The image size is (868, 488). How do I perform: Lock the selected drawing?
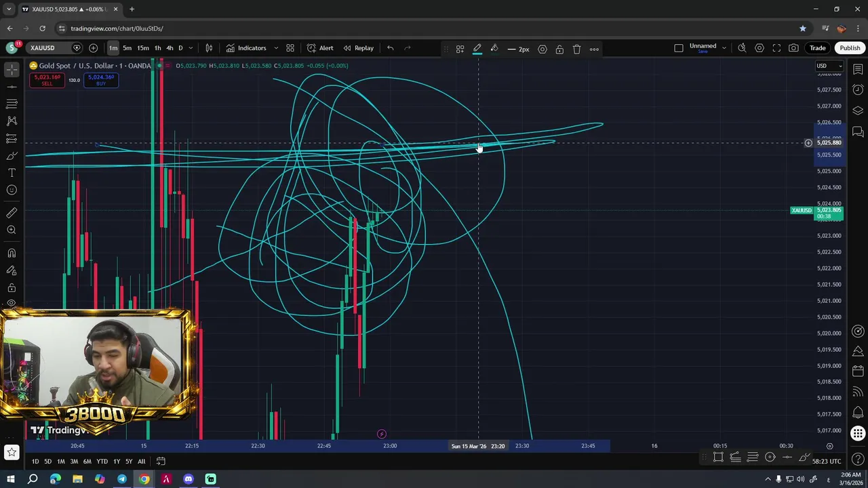(x=559, y=49)
